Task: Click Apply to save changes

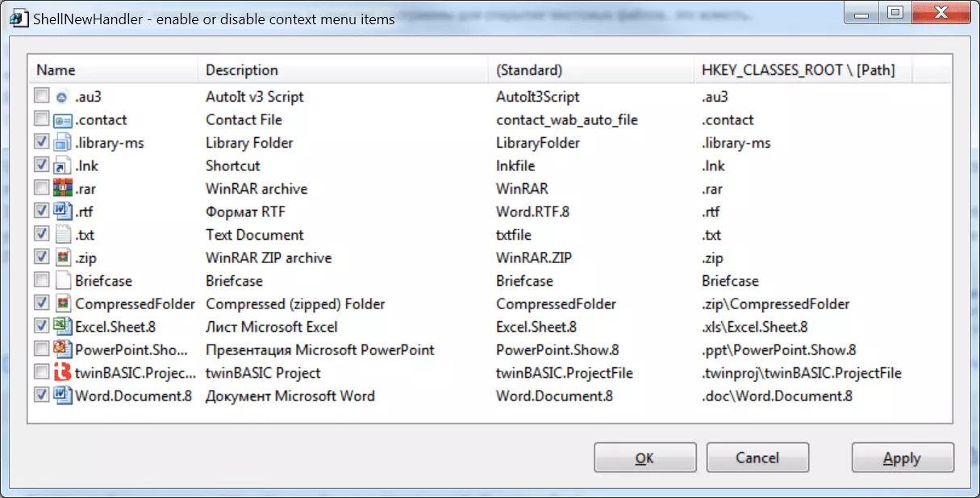Action: pos(903,458)
